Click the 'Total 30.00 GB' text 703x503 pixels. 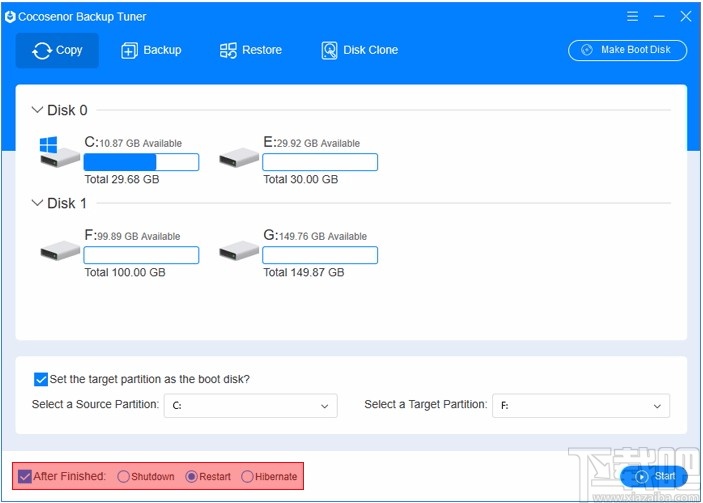coord(300,179)
